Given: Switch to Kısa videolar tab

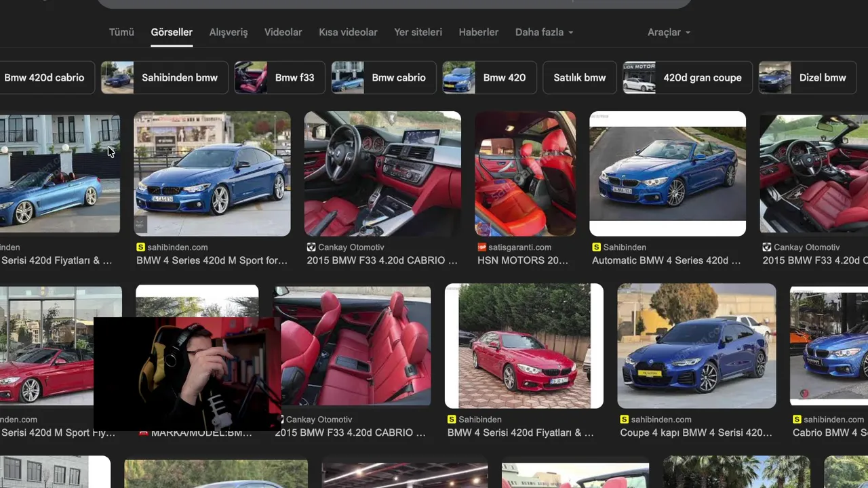Looking at the screenshot, I should click(348, 32).
